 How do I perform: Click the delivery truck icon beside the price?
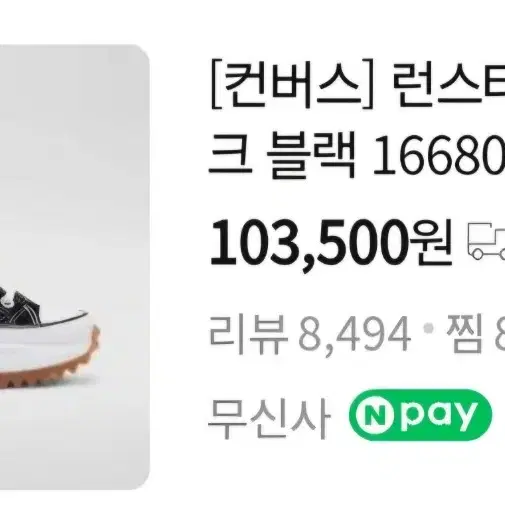pyautogui.click(x=487, y=241)
